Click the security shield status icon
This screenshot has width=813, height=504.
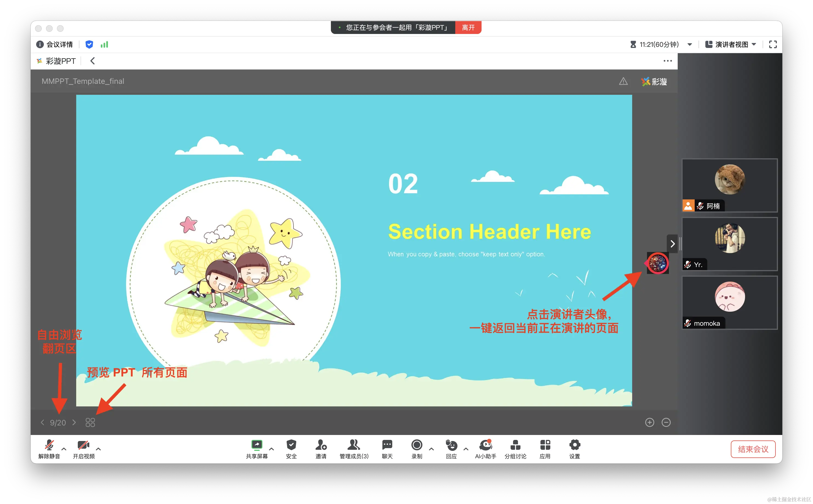click(89, 44)
